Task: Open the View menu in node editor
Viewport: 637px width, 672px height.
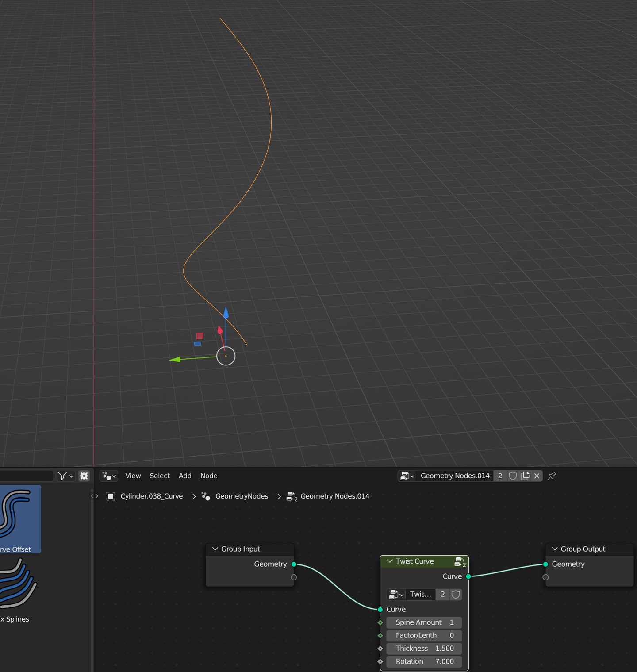Action: [133, 476]
